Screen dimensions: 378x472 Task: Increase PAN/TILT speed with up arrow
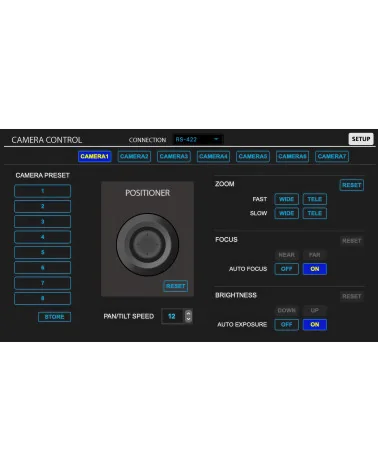(x=188, y=313)
